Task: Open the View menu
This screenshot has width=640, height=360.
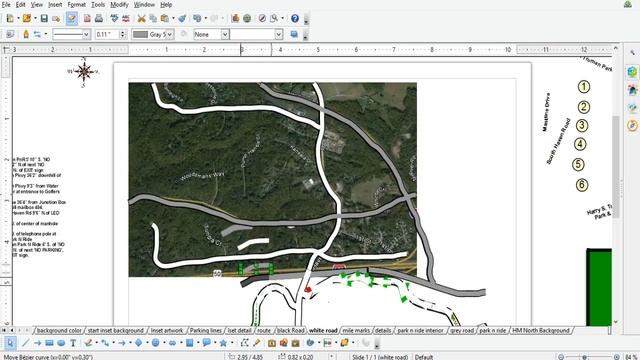Action: coord(37,5)
